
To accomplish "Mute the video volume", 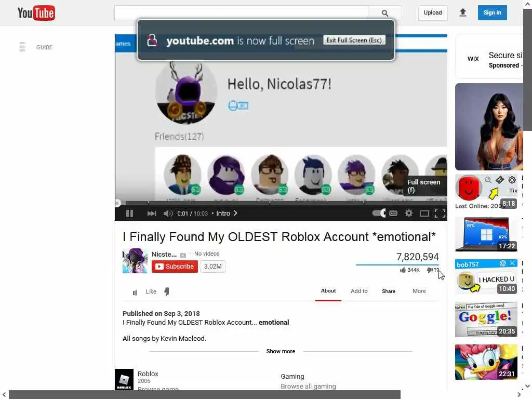I will point(168,214).
